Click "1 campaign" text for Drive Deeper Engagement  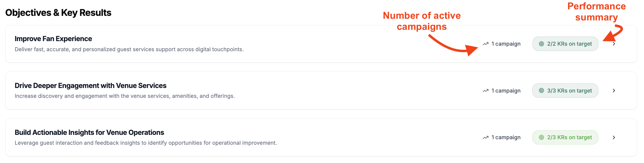(x=506, y=91)
